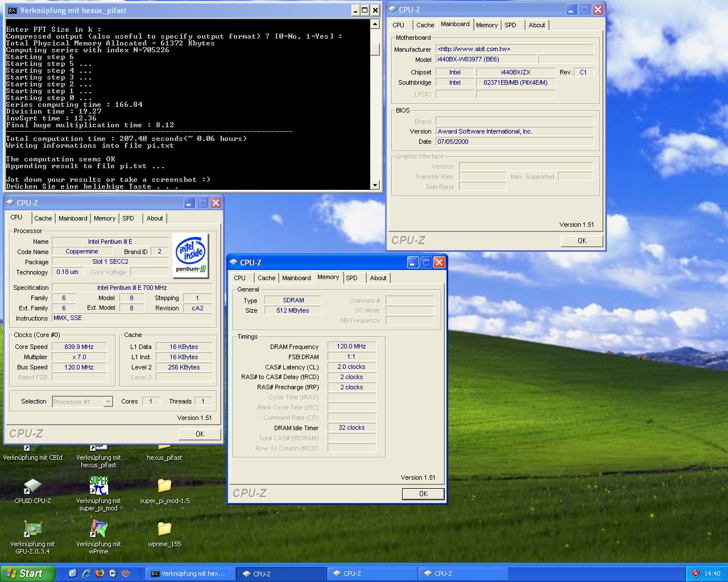Screen dimensions: 728x582
Task: Launch the wPrime shortcut icon
Action: tap(98, 529)
